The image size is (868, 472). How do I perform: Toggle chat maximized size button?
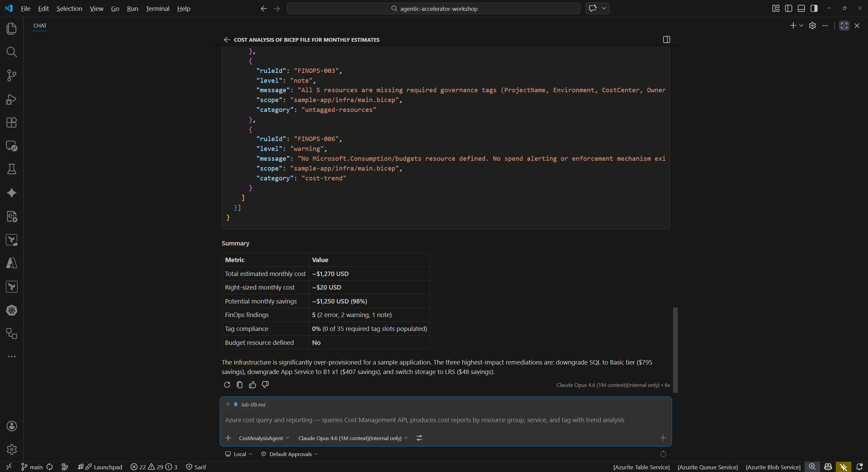pyautogui.click(x=844, y=26)
